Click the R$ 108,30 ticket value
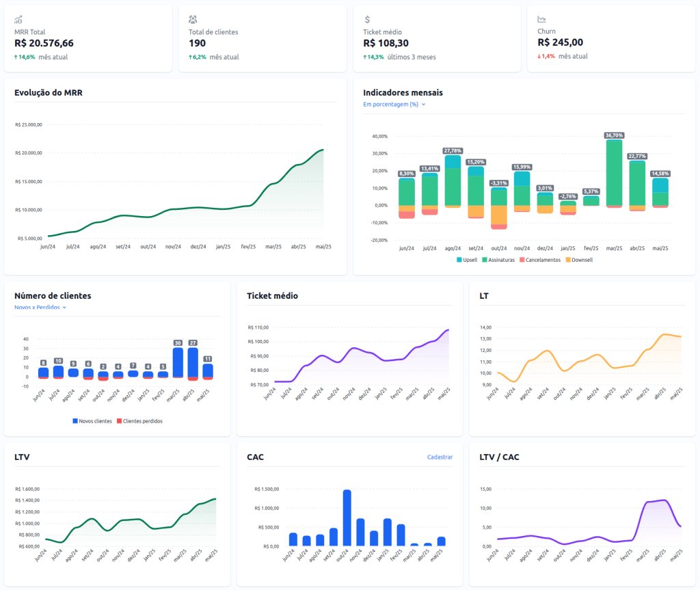Image resolution: width=700 pixels, height=590 pixels. coord(386,43)
